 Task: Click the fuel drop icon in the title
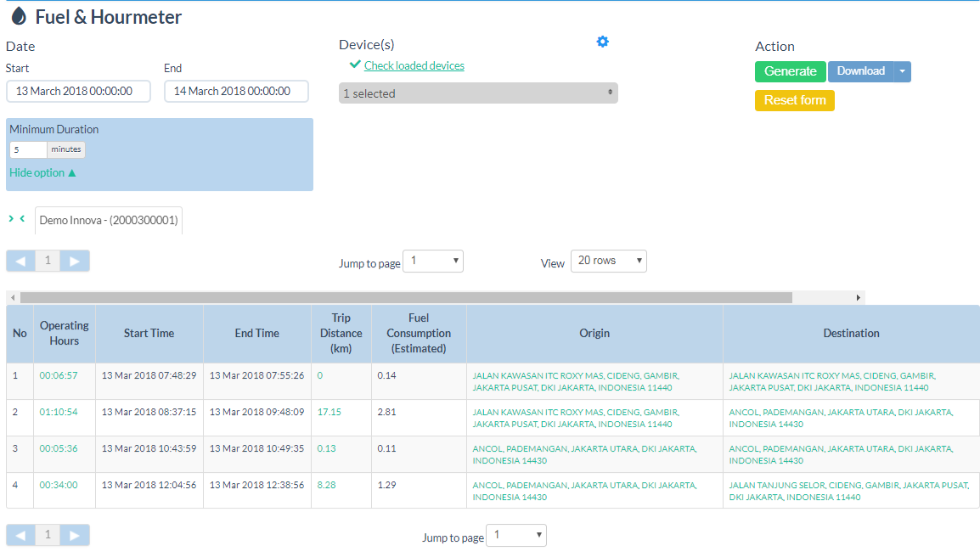click(x=19, y=16)
